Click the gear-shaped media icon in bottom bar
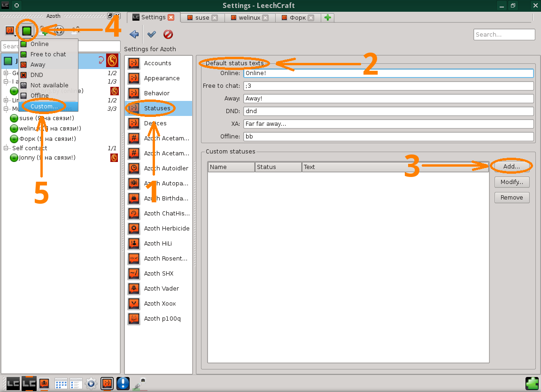541x392 pixels. 91,384
